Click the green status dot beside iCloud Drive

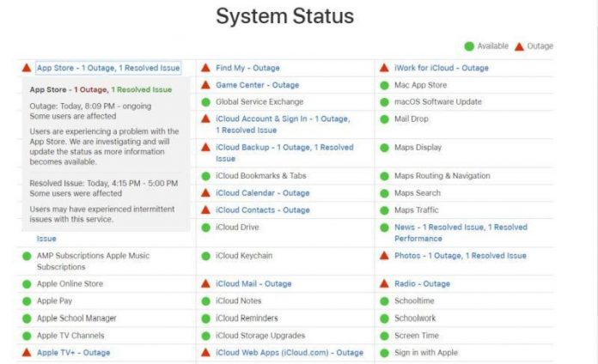click(x=205, y=227)
